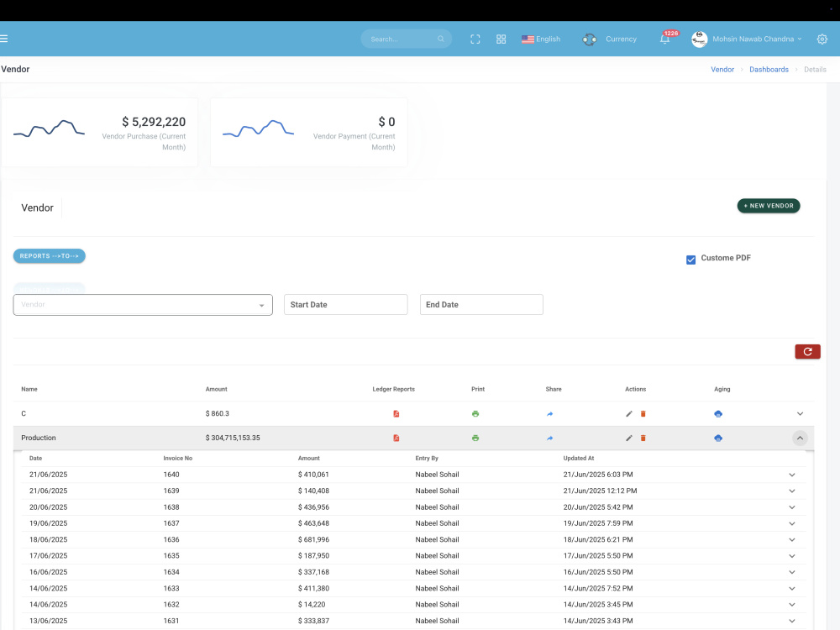Open the settings gear icon
Image resolution: width=840 pixels, height=630 pixels.
[x=822, y=39]
